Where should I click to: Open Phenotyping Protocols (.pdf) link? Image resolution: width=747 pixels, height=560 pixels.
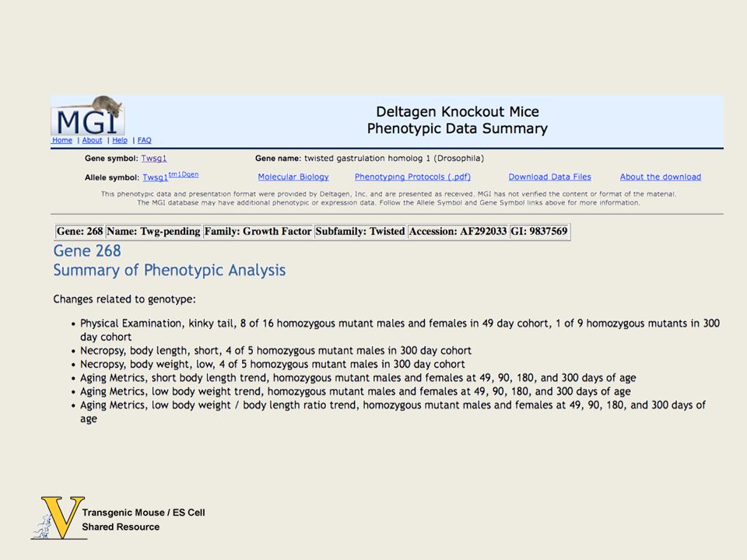click(412, 177)
